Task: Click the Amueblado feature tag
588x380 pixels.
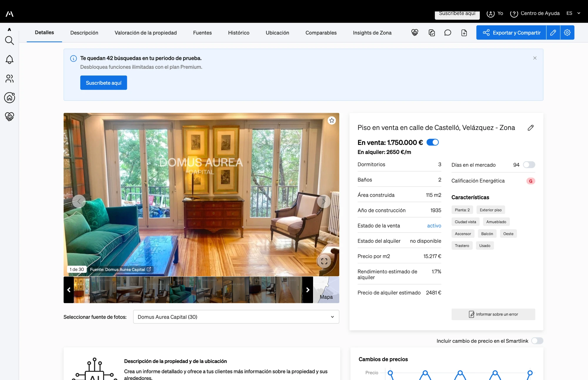Action: (x=496, y=222)
